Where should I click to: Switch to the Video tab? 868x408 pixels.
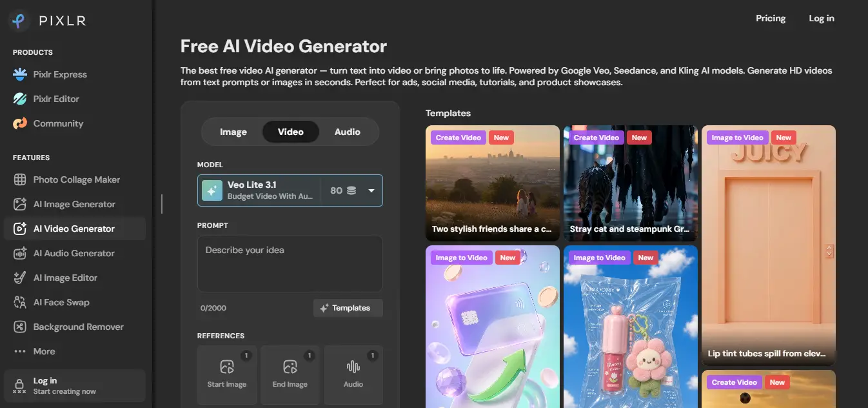[x=291, y=132]
